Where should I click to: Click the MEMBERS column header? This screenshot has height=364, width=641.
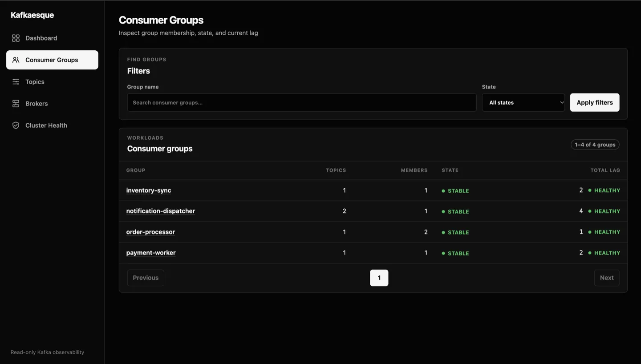414,170
